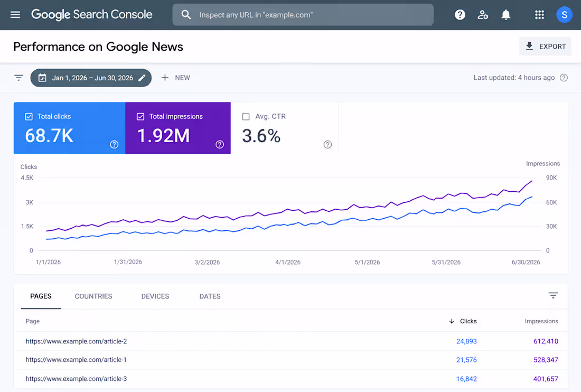
Task: Open users and permissions icon
Action: 482,15
